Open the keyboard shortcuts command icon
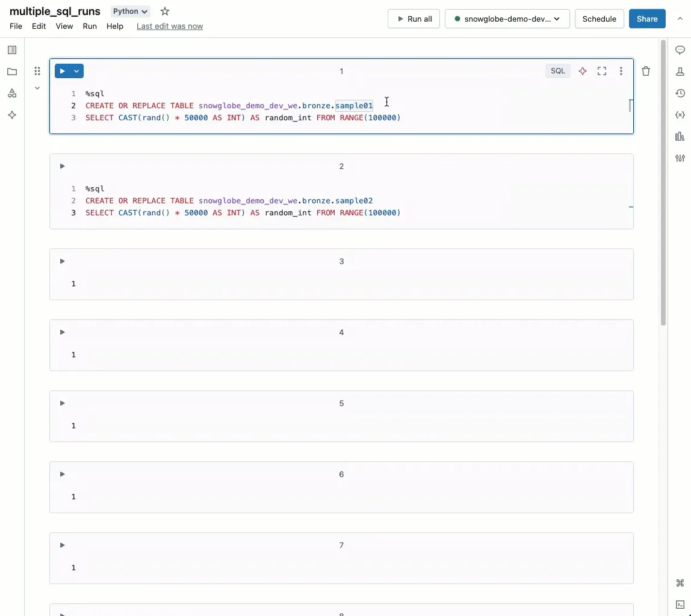The image size is (691, 616). tap(680, 583)
